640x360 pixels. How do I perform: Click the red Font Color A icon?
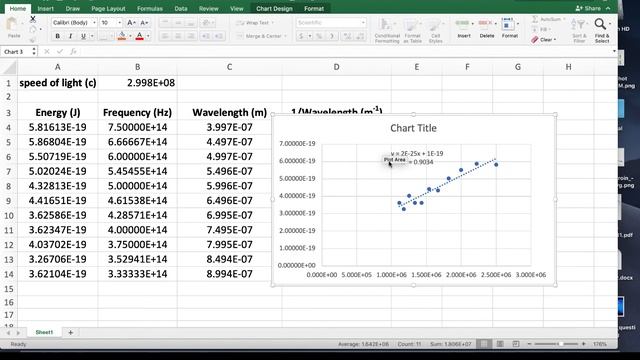pos(140,36)
